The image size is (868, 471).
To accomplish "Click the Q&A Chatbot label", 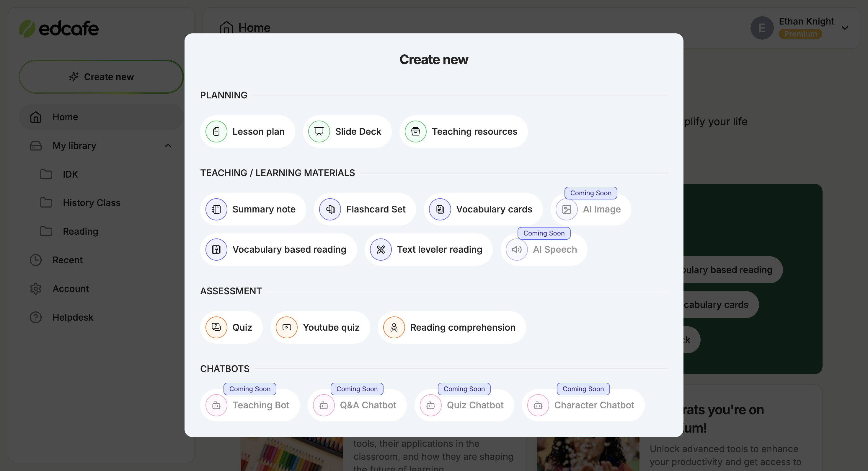I will coord(368,405).
